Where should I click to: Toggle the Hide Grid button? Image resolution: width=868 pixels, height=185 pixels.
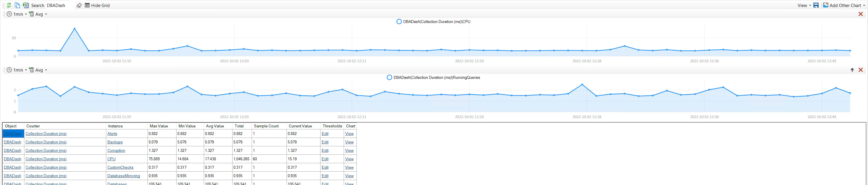pyautogui.click(x=97, y=6)
